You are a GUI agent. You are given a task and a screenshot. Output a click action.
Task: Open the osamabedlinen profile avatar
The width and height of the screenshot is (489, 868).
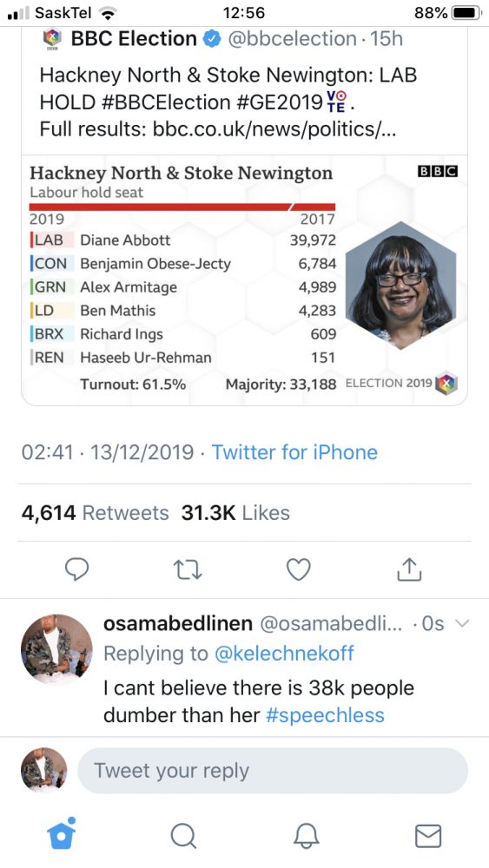coord(56,650)
